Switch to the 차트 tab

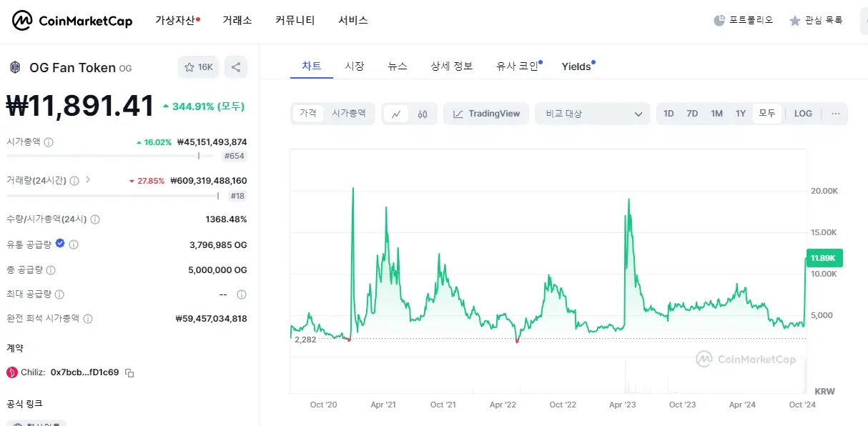(x=312, y=66)
